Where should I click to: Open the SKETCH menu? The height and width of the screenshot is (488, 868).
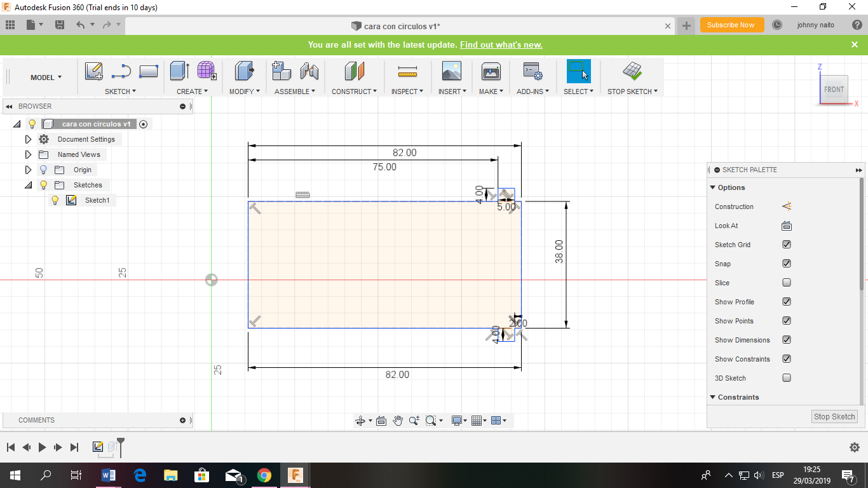pos(121,91)
